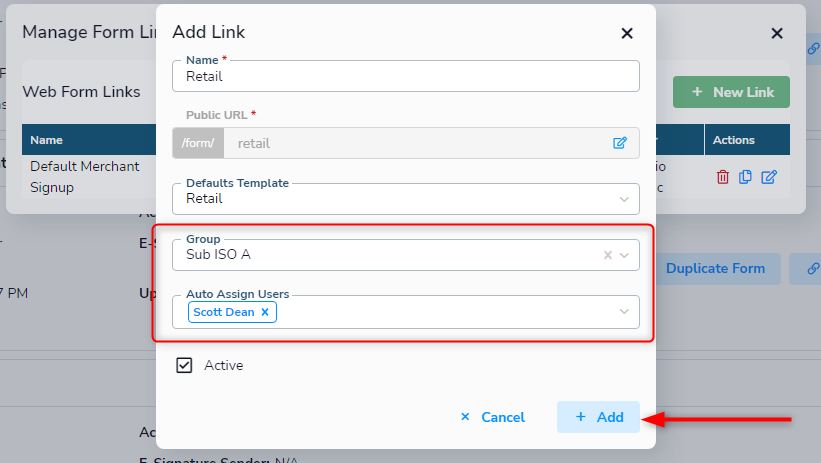This screenshot has height=463, width=821.
Task: Click the Duplicate Form button
Action: tap(715, 269)
